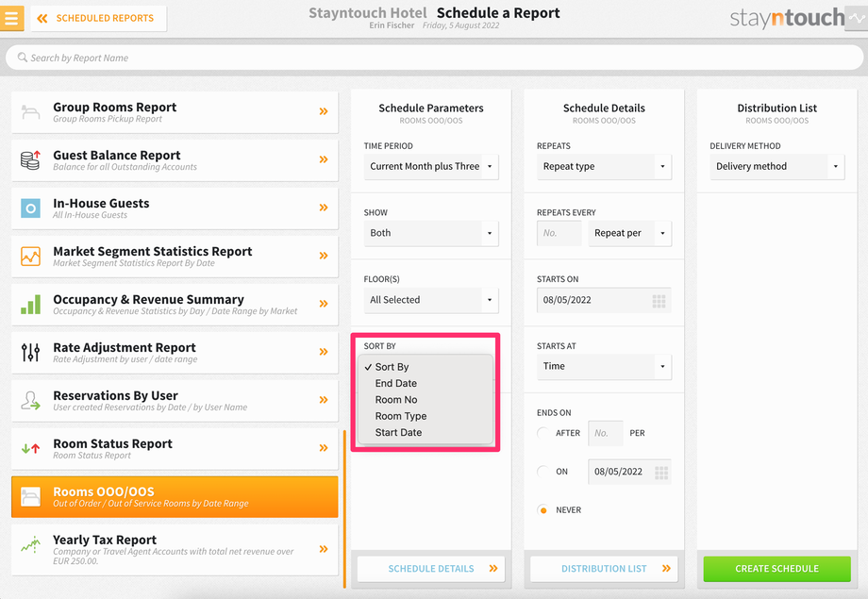The width and height of the screenshot is (868, 599).
Task: Click the Ends After No. field
Action: point(606,433)
